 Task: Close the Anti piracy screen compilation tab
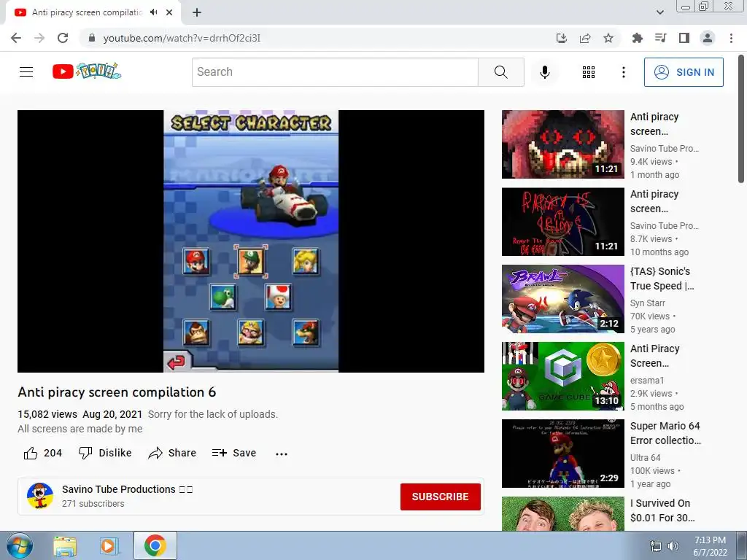169,12
